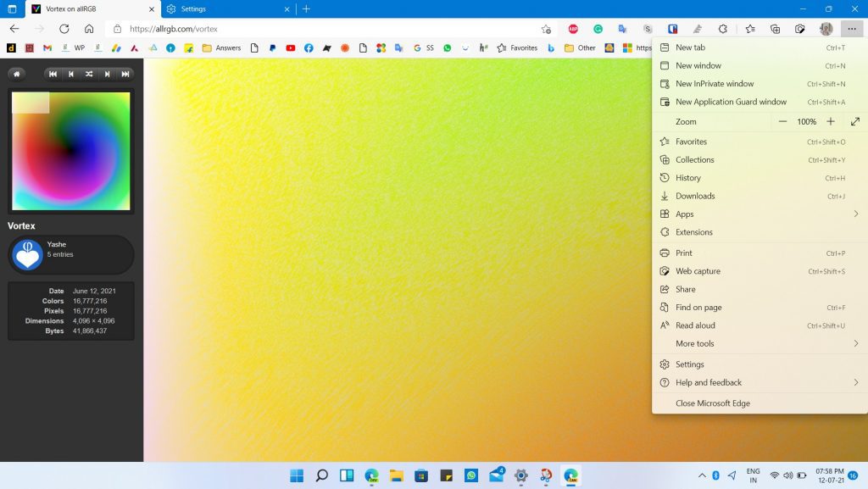View the previous allRGB entry
The width and height of the screenshot is (868, 489).
71,74
